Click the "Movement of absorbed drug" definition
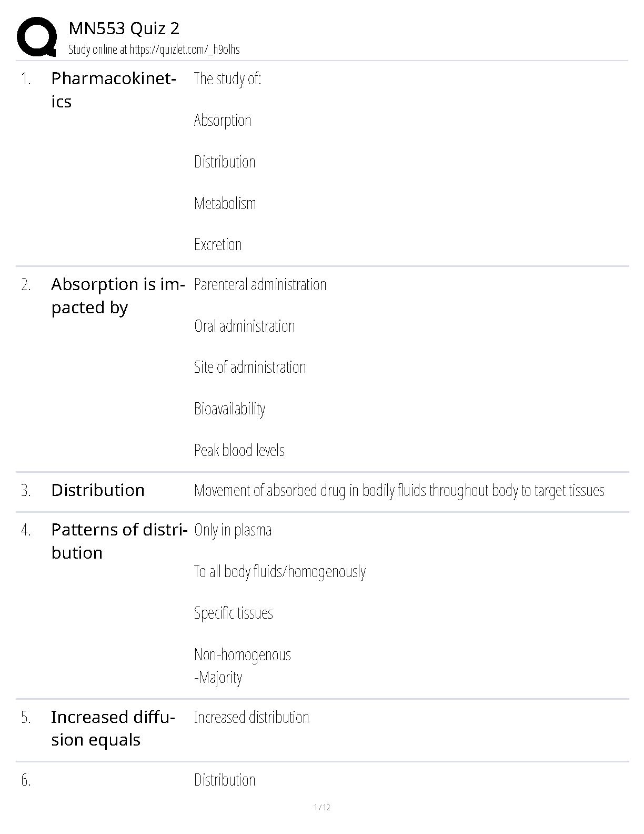Viewport: 644px width, 834px height. click(399, 491)
